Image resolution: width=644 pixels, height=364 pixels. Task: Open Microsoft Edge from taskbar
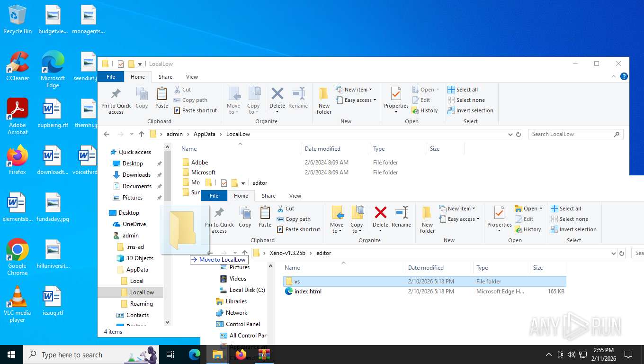tap(195, 355)
